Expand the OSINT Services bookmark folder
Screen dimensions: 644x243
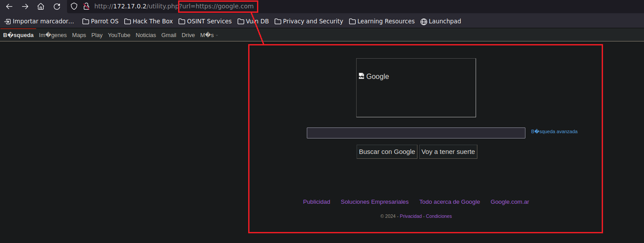[205, 21]
